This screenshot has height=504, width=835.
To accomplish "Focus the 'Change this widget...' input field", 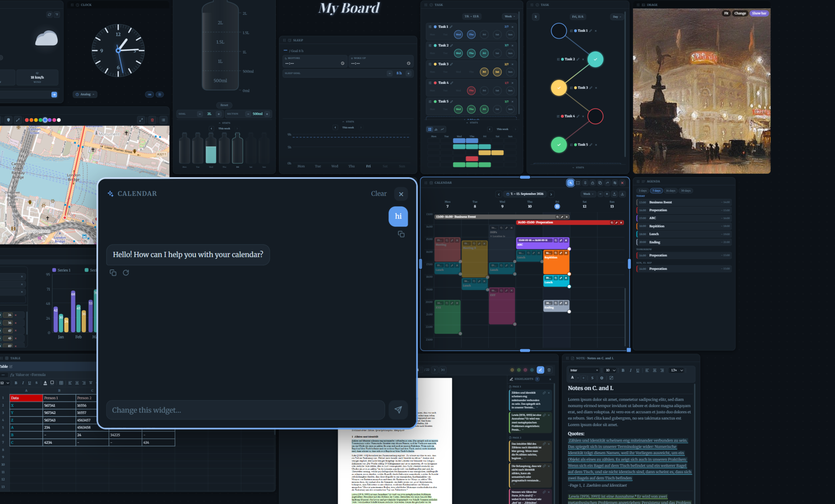I will coord(245,410).
